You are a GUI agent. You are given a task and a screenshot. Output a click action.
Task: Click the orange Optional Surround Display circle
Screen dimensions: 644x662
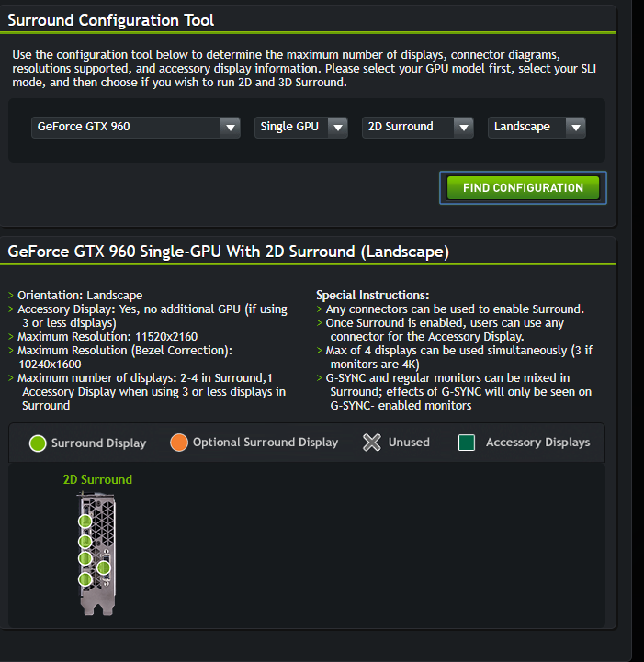[x=178, y=443]
